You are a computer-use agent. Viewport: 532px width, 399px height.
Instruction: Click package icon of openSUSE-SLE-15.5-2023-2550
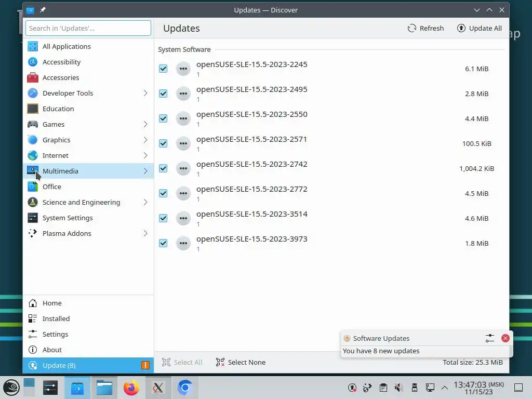(183, 119)
